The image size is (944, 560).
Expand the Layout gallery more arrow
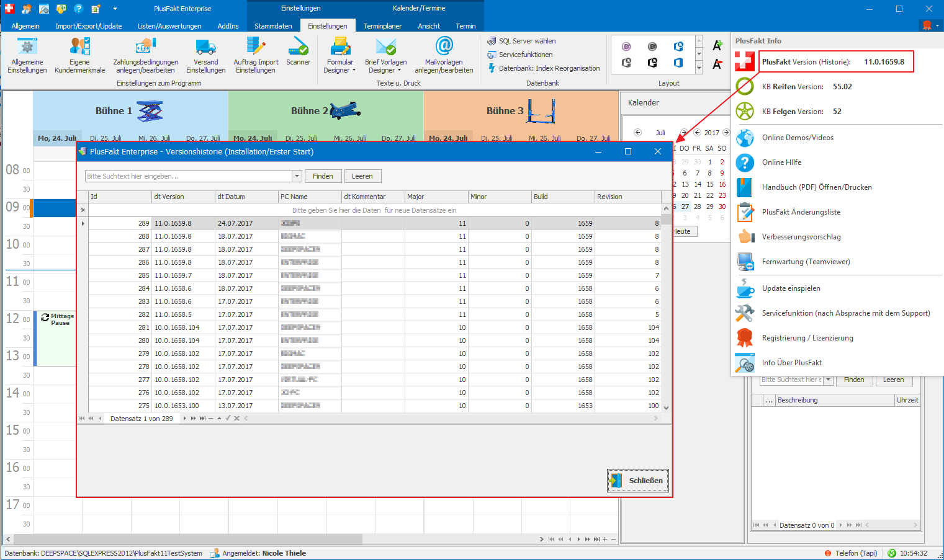point(699,68)
